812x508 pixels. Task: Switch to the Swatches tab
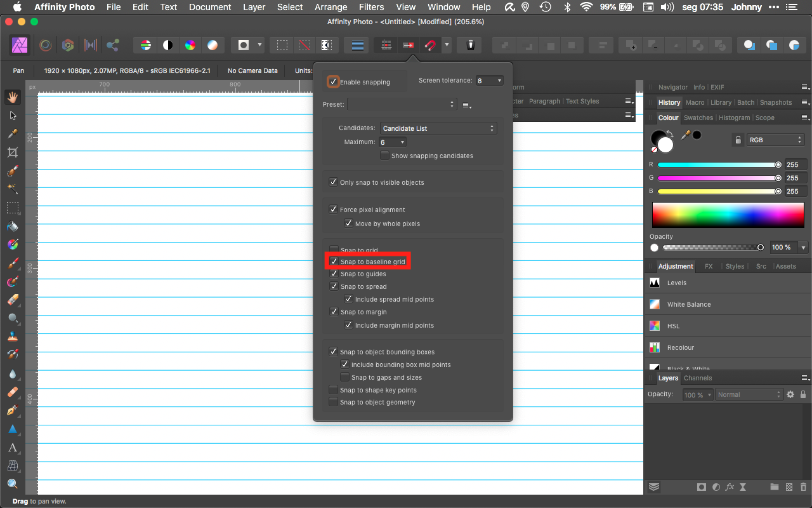(698, 117)
